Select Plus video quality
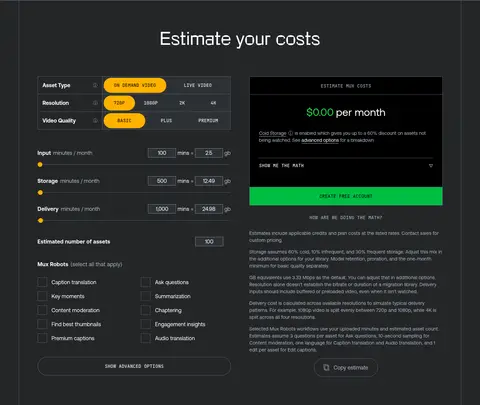This screenshot has width=480, height=405. pos(166,121)
